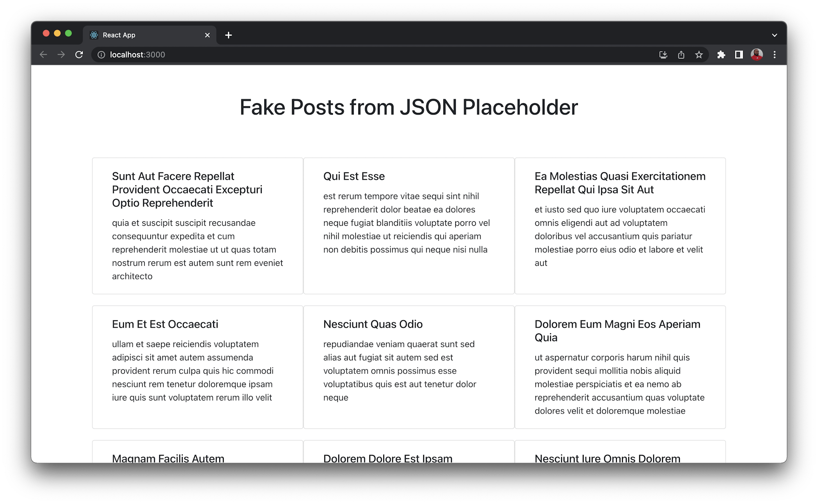Open a new tab with the plus button
Viewport: 818px width, 504px height.
[x=228, y=35]
